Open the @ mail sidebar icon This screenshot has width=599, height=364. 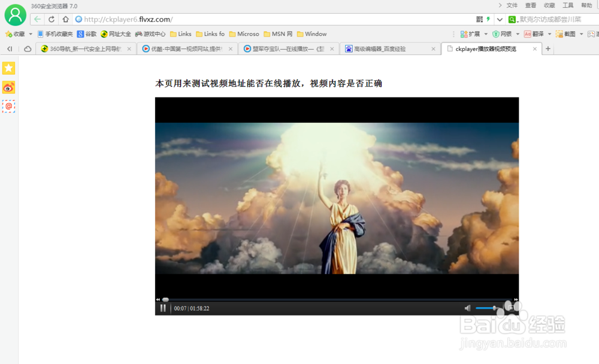pyautogui.click(x=8, y=106)
